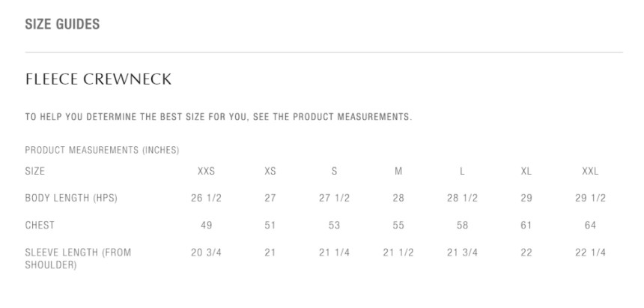This screenshot has height=308, width=644.
Task: Click the BODY LENGTH (HPS) row label
Action: tap(71, 198)
